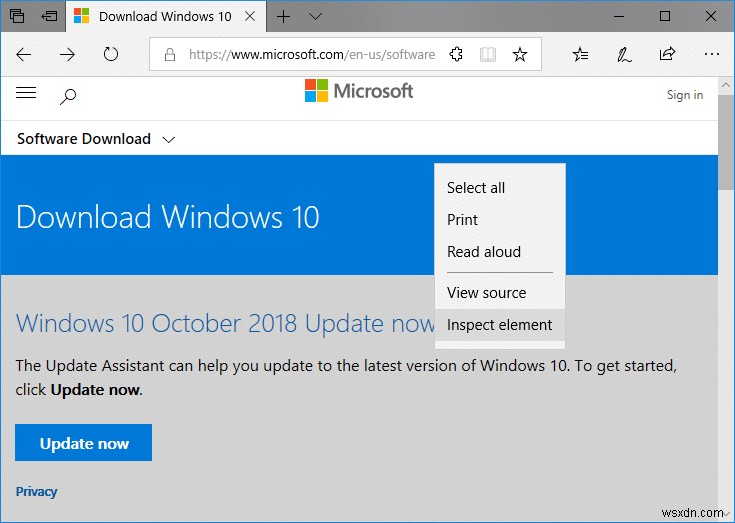Viewport: 735px width, 523px height.
Task: Open the hamburger site menu
Action: 26,93
